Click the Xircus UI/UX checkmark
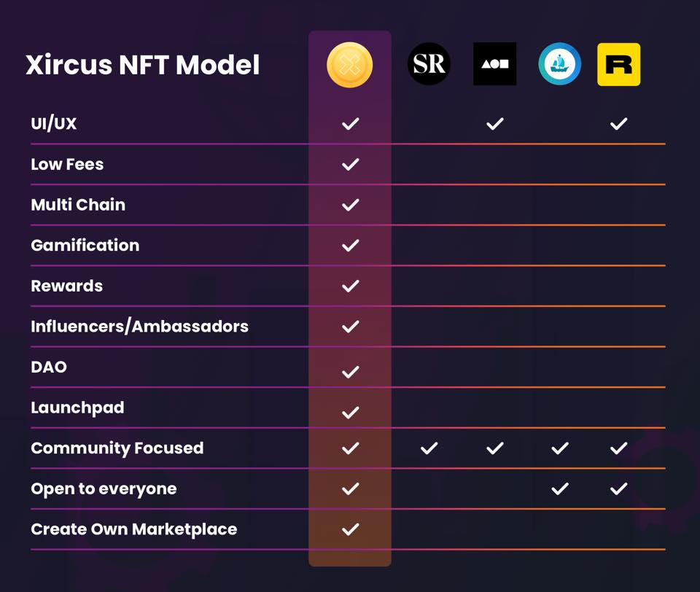The height and width of the screenshot is (592, 700). 350,124
